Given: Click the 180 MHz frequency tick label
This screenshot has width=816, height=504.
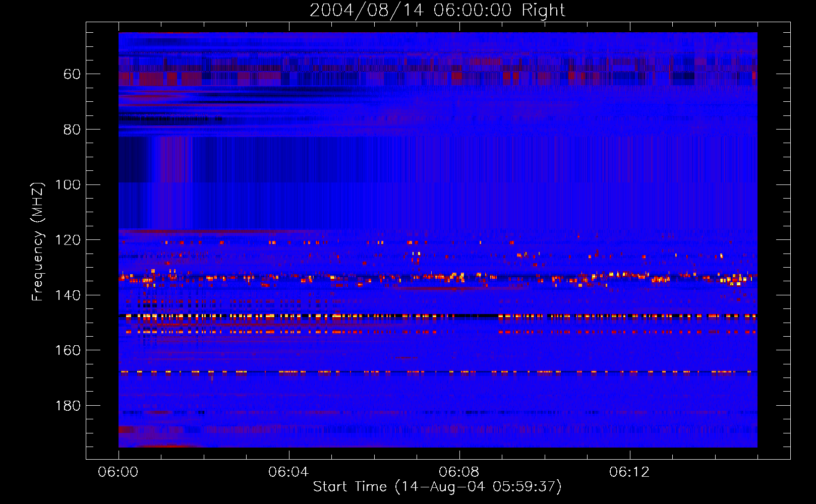Looking at the screenshot, I should (x=68, y=406).
